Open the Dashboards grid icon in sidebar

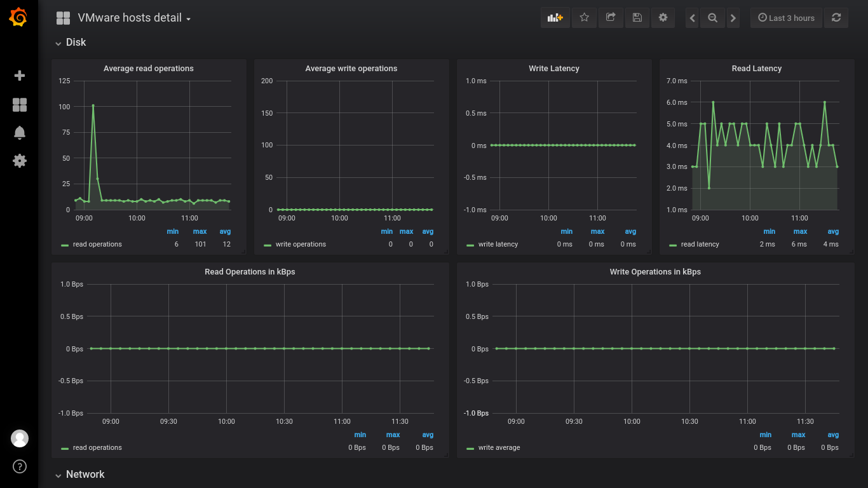coord(20,105)
